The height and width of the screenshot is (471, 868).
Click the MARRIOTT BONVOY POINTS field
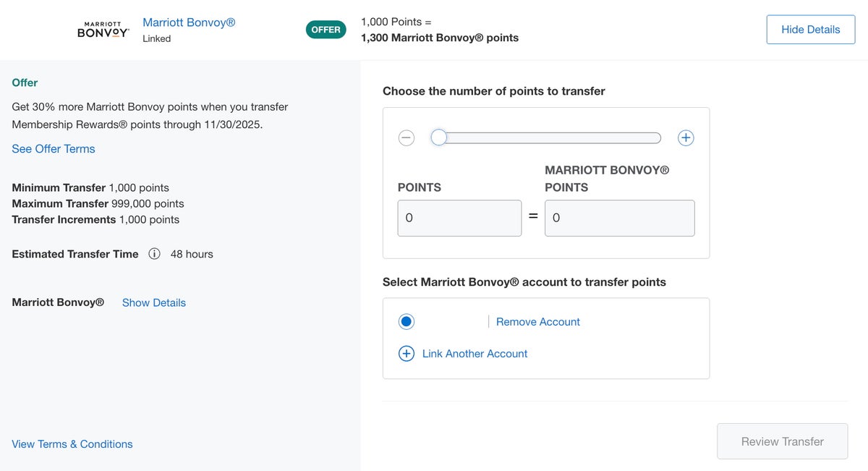pyautogui.click(x=619, y=217)
